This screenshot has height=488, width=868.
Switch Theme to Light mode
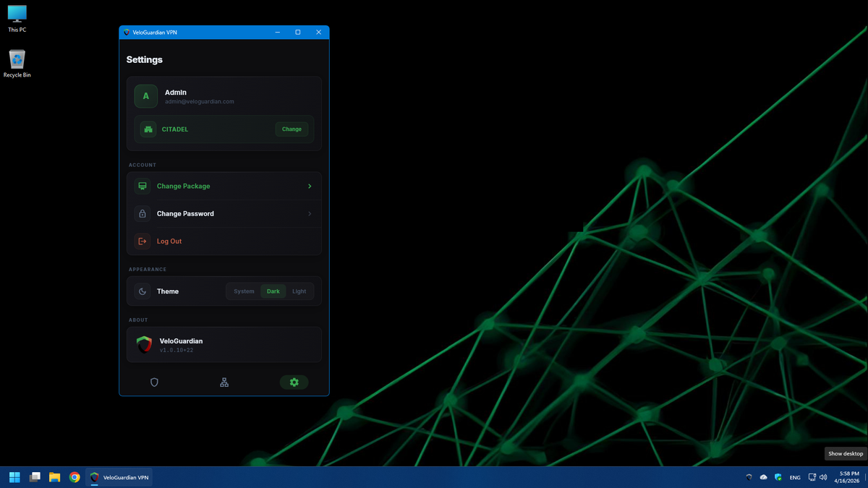(x=299, y=291)
